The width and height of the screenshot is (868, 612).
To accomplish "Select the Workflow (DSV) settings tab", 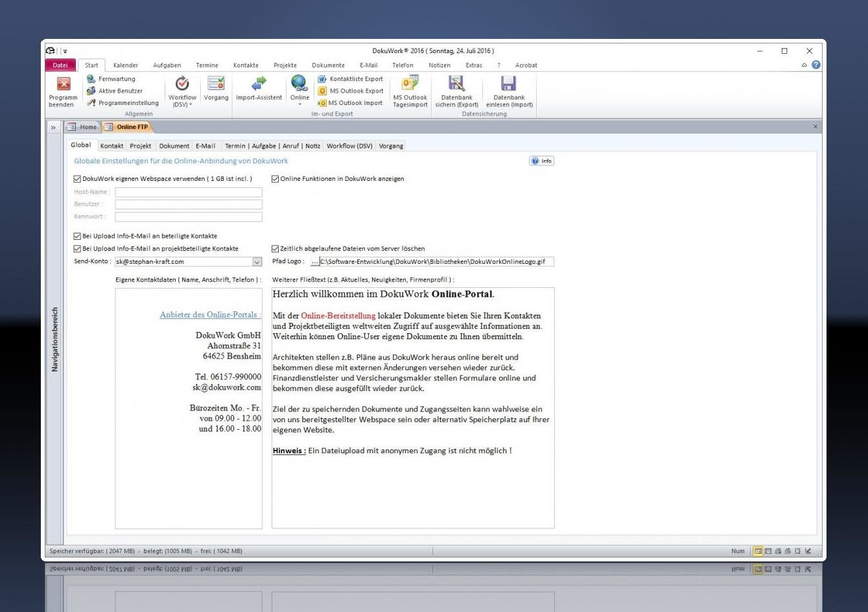I will tap(349, 146).
